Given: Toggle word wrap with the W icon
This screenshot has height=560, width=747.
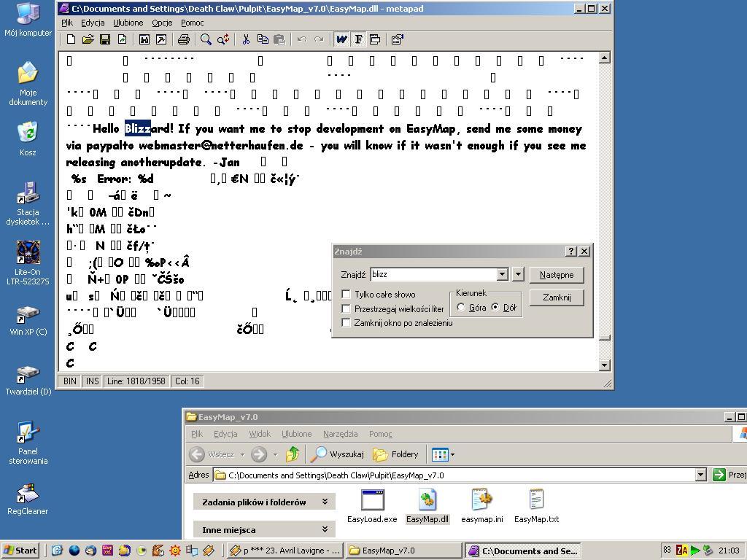Looking at the screenshot, I should click(x=341, y=39).
